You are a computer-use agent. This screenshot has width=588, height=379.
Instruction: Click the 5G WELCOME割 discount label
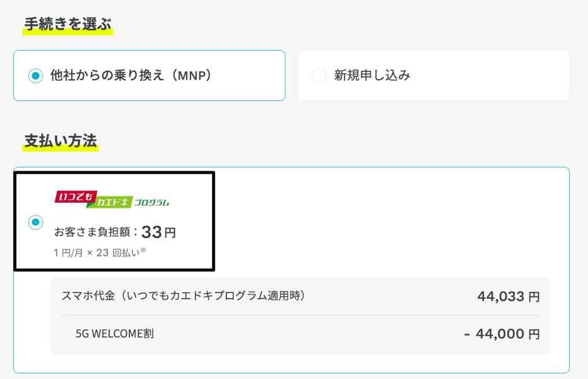114,333
